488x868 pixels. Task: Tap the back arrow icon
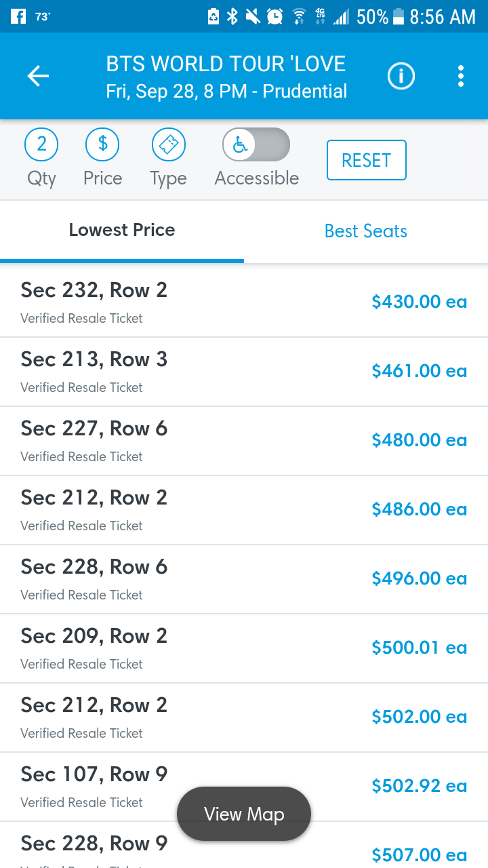click(38, 77)
